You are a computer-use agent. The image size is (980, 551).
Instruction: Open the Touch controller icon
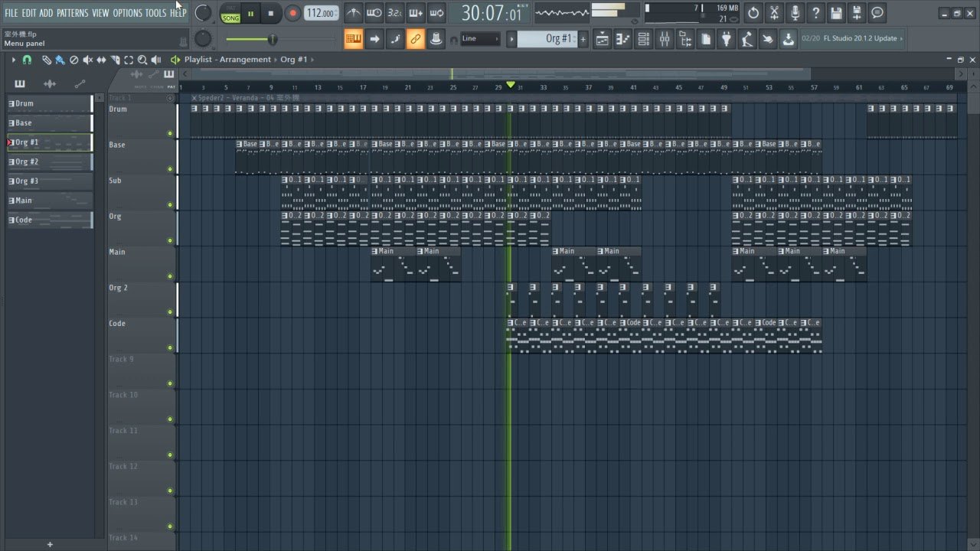coord(768,39)
